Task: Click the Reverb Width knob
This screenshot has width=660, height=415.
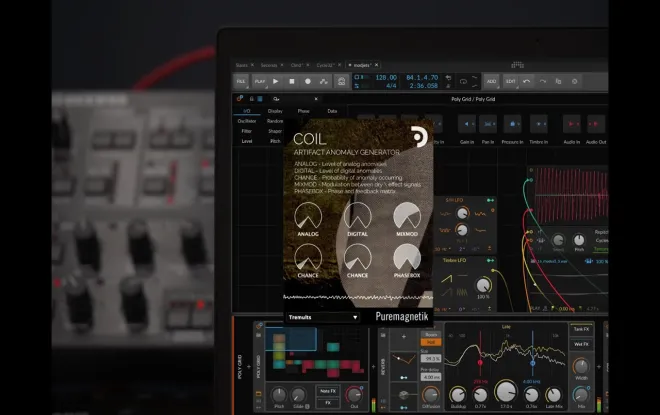Action: (x=581, y=366)
